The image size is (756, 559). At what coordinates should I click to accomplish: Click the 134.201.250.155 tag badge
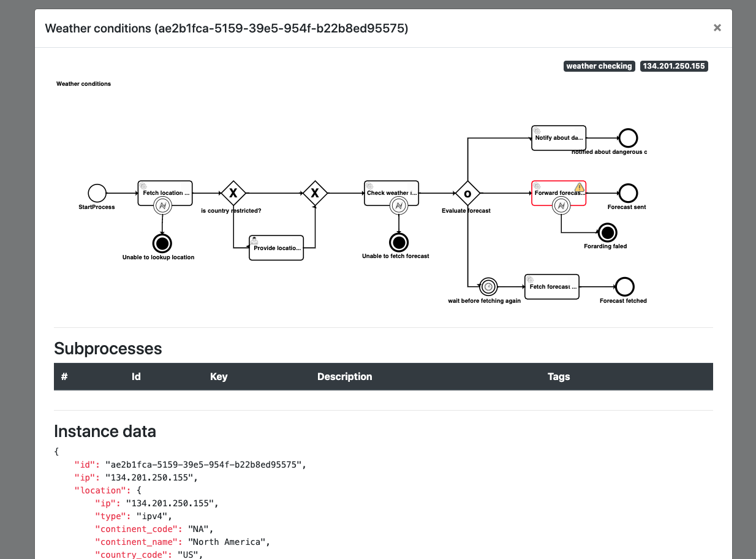point(674,66)
